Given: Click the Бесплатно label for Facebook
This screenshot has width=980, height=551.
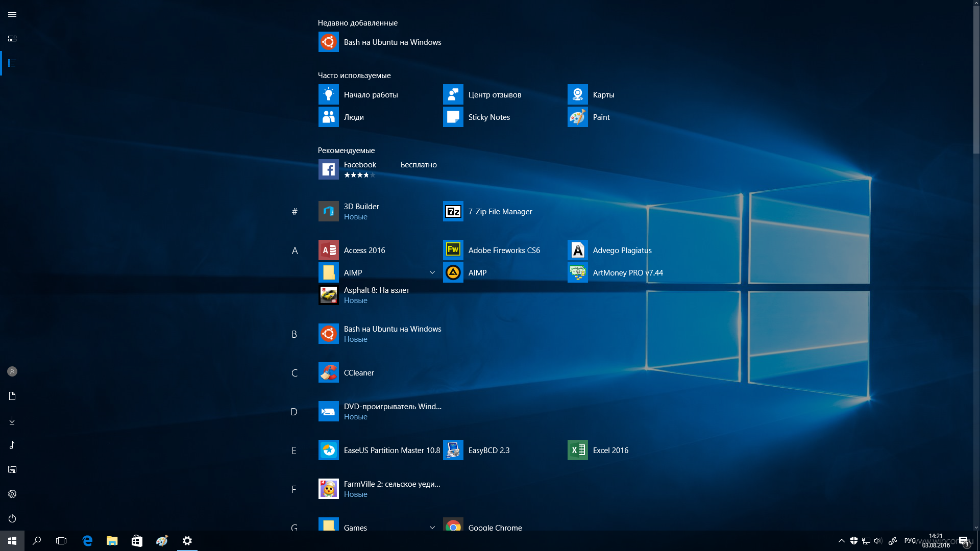Looking at the screenshot, I should (419, 164).
